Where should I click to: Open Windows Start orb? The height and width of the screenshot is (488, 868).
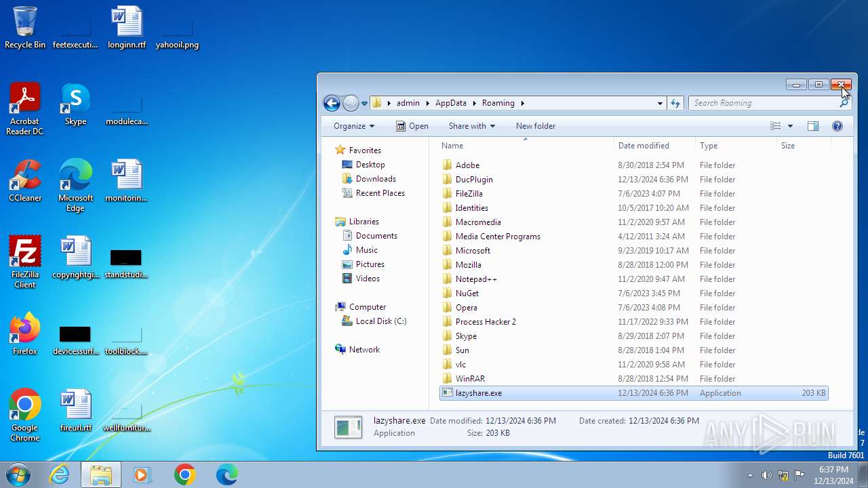coord(17,474)
